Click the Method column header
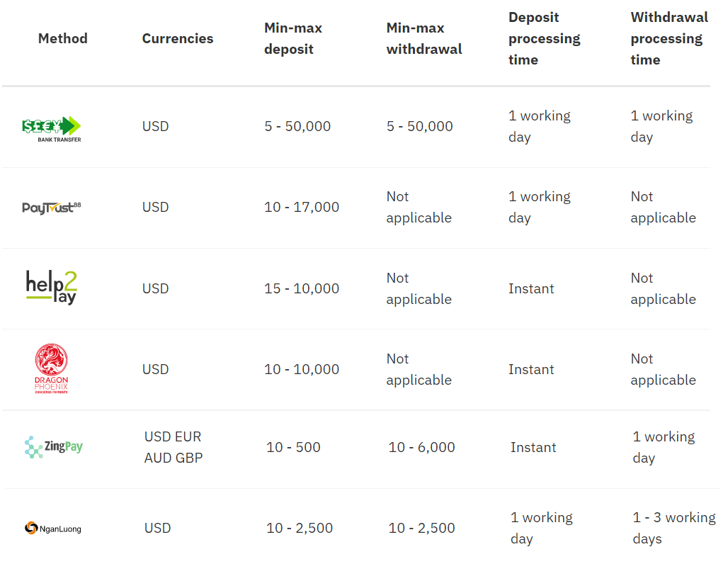This screenshot has width=728, height=581. 63,38
